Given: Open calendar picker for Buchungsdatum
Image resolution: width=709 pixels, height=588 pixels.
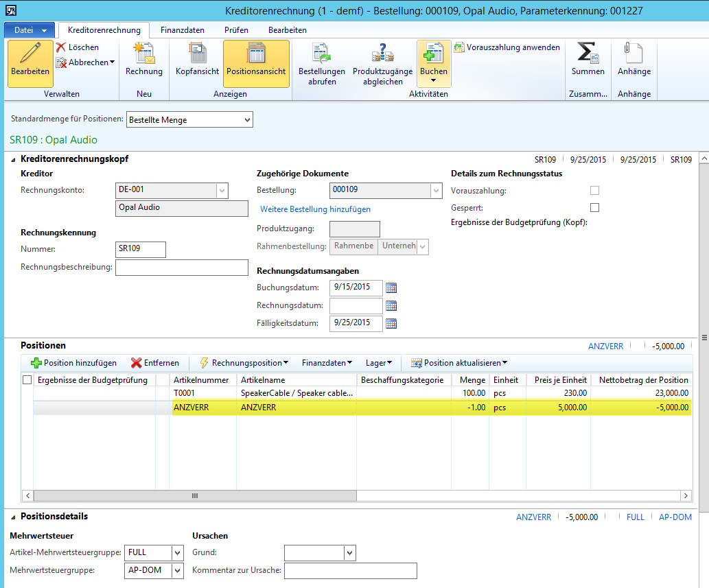Looking at the screenshot, I should point(392,287).
